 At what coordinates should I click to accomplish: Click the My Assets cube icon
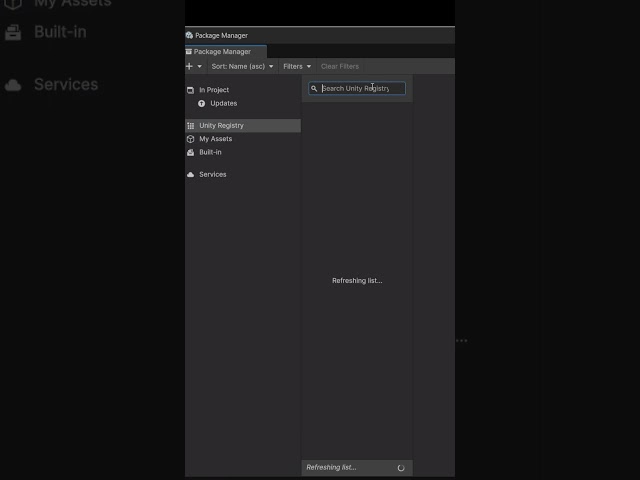[190, 139]
